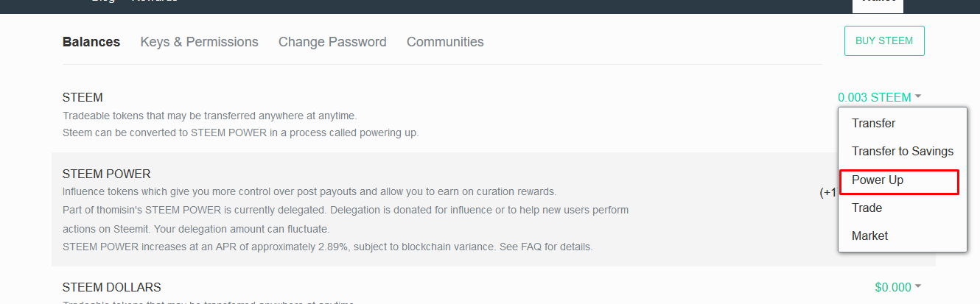Go to the Change Password tab
Viewport: 980px width, 304px height.
click(332, 42)
